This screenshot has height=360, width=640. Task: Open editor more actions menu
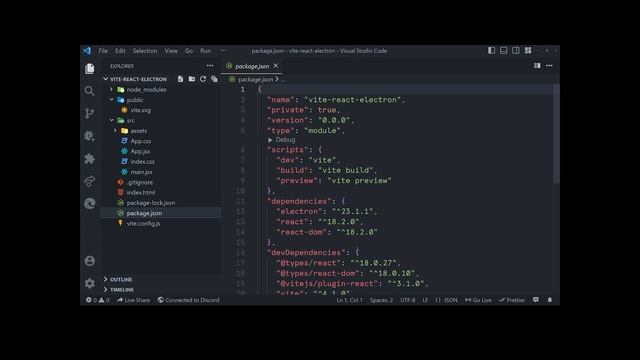point(549,66)
